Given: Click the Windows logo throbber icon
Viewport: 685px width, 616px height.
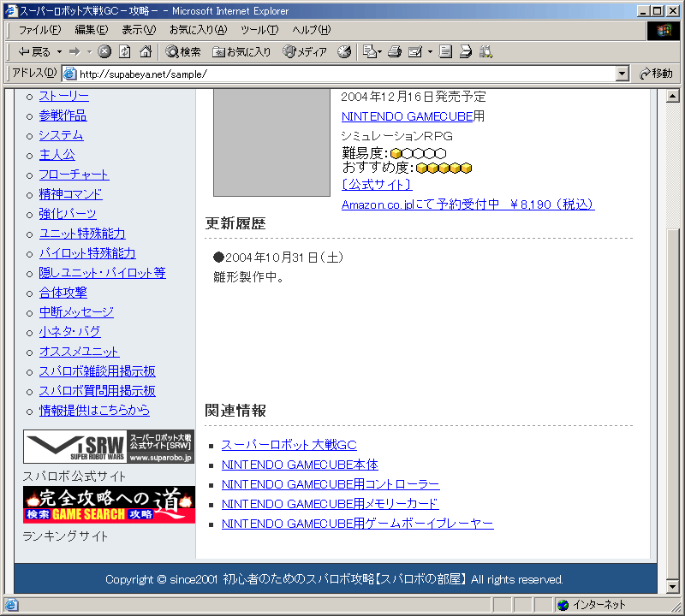Looking at the screenshot, I should click(x=663, y=31).
